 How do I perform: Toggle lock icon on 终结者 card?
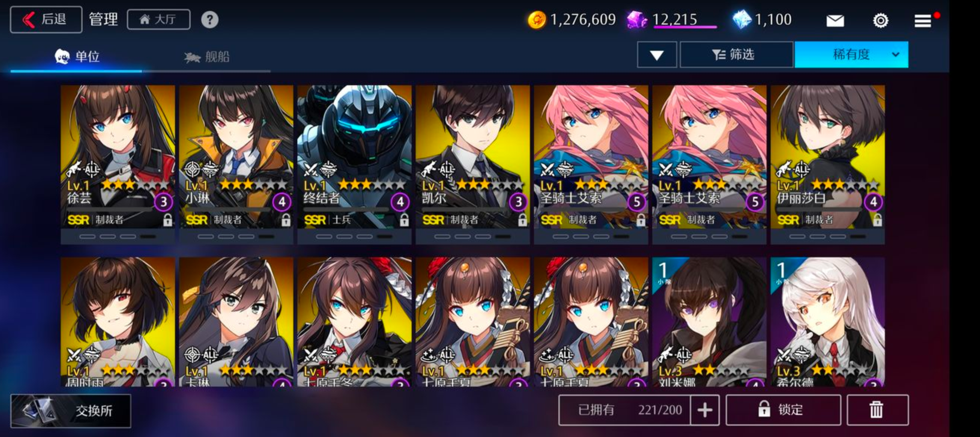point(404,220)
